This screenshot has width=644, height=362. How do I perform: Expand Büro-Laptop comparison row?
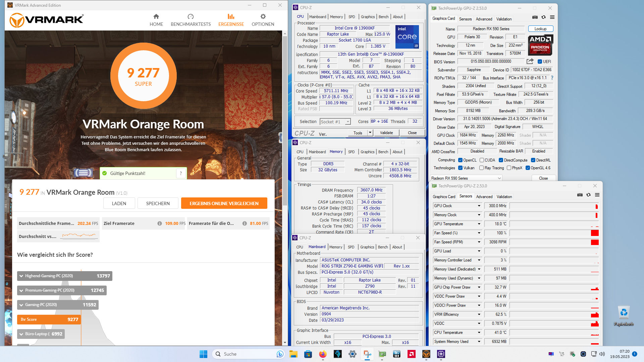click(x=41, y=334)
